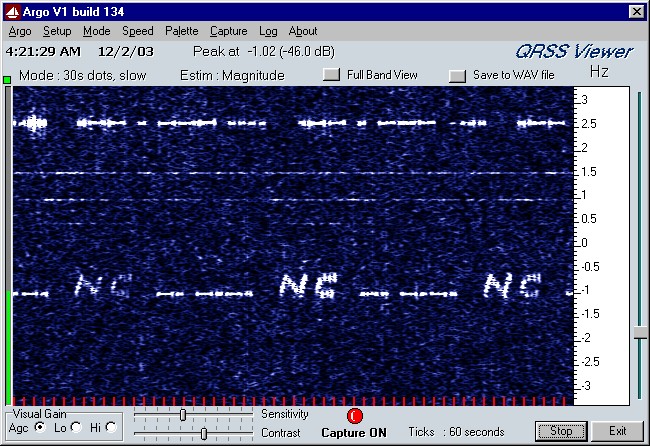This screenshot has height=446, width=650.
Task: Click the Exit button
Action: [x=617, y=431]
